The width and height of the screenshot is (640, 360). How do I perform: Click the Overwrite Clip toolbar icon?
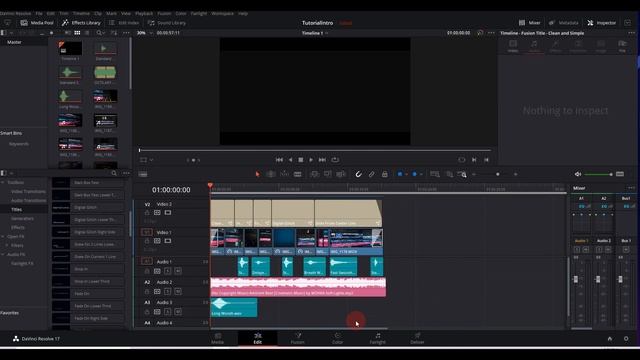coord(327,174)
